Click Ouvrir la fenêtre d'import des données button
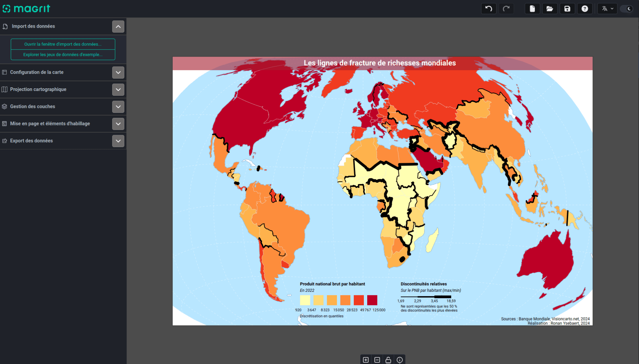 [x=63, y=44]
